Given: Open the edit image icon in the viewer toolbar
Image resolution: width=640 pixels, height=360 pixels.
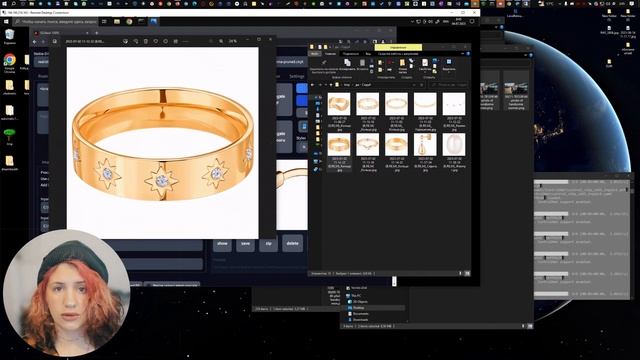Looking at the screenshot, I should pyautogui.click(x=125, y=41).
